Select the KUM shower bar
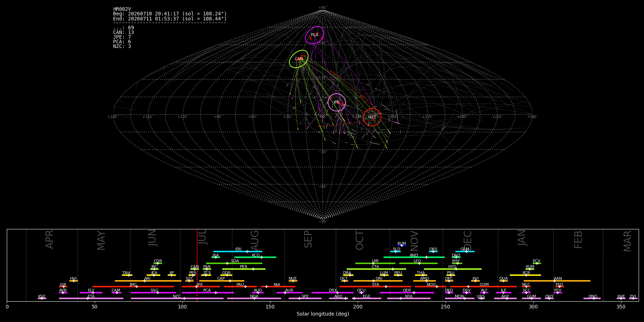 coord(402,245)
